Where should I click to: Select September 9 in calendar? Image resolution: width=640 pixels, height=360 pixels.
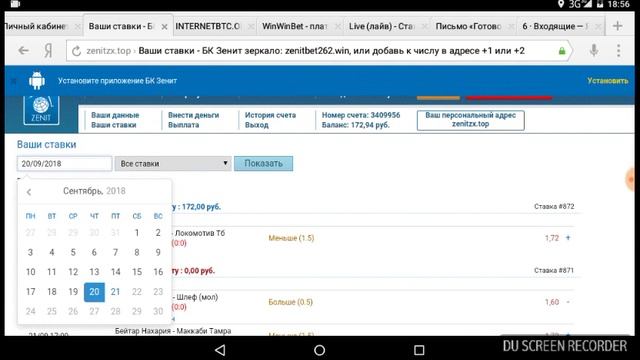(x=158, y=252)
